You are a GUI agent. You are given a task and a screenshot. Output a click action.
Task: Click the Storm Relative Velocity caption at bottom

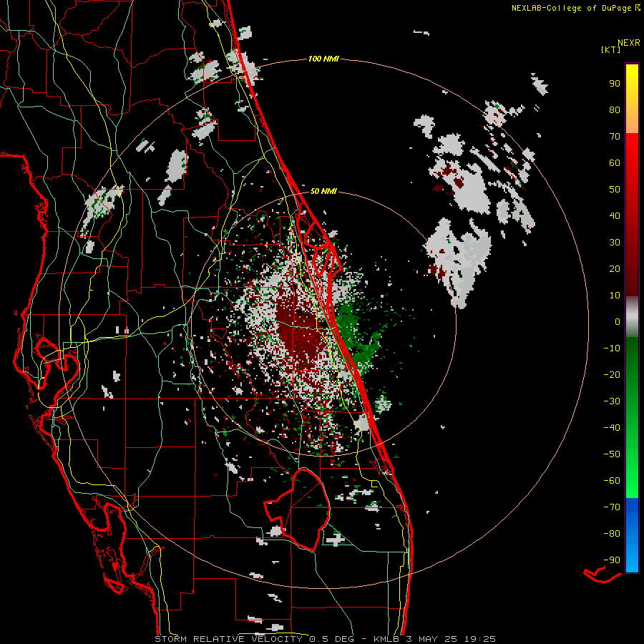coord(325,639)
